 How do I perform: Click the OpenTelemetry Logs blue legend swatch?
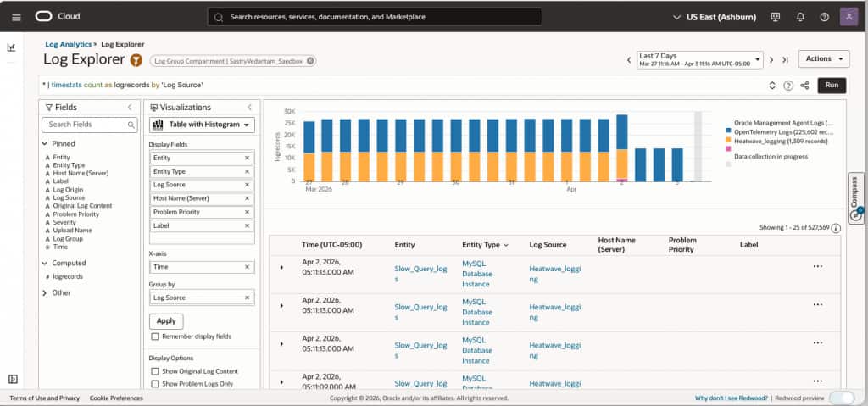coord(728,131)
